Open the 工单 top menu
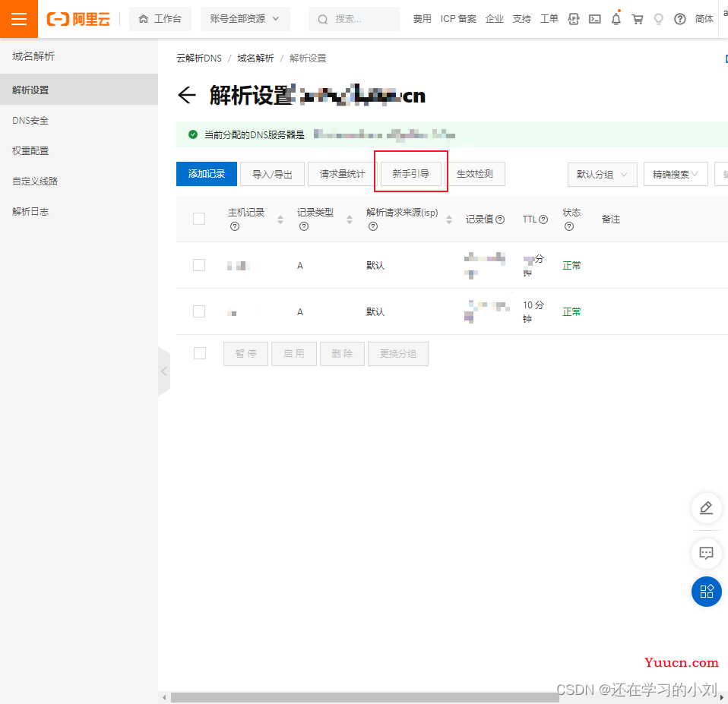 click(549, 19)
